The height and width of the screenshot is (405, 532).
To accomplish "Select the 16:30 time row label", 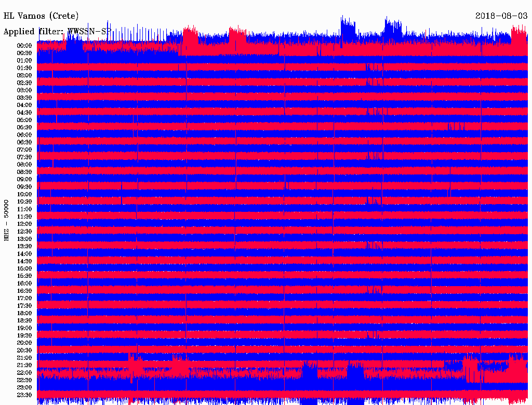I will coord(24,291).
